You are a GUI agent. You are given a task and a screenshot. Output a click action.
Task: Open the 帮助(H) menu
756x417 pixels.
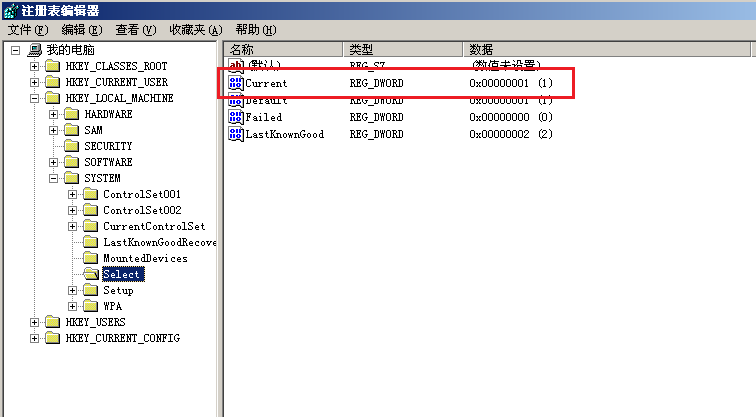256,30
